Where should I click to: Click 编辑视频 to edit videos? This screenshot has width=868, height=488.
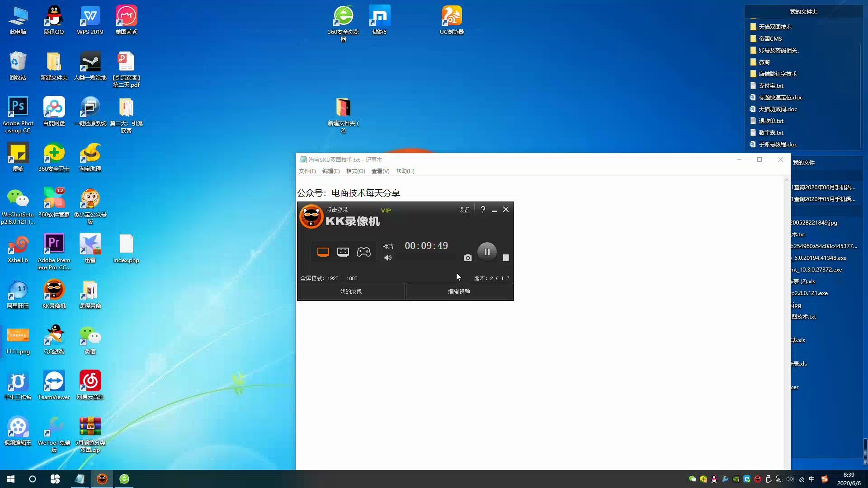[459, 291]
